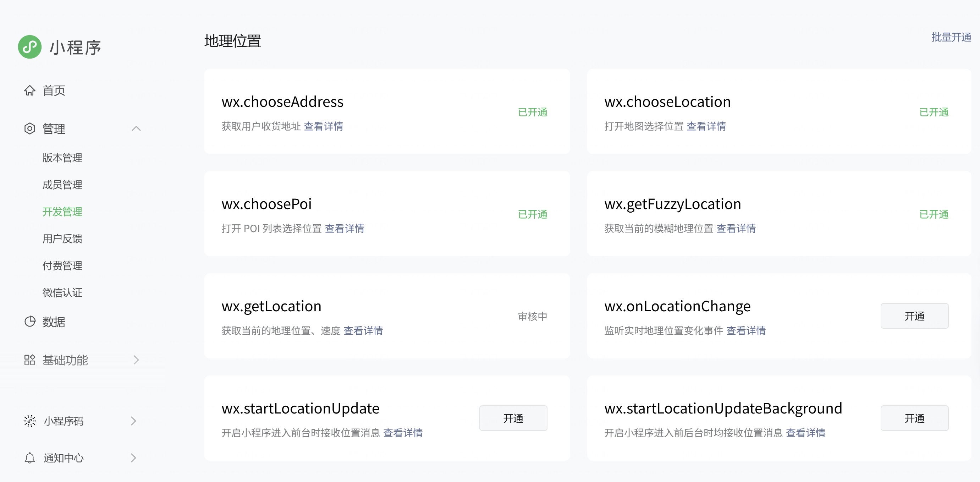Viewport: 980px width, 482px height.
Task: Expand the 通知中心 menu arrow
Action: (x=133, y=458)
